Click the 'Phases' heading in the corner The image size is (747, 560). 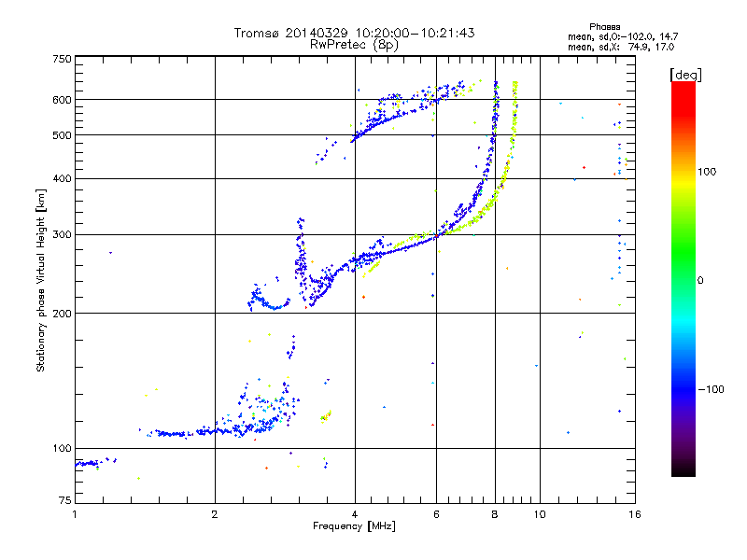click(x=604, y=27)
